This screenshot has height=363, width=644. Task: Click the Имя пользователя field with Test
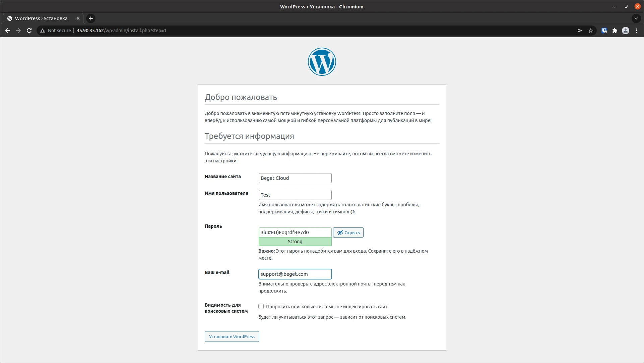[x=295, y=195]
